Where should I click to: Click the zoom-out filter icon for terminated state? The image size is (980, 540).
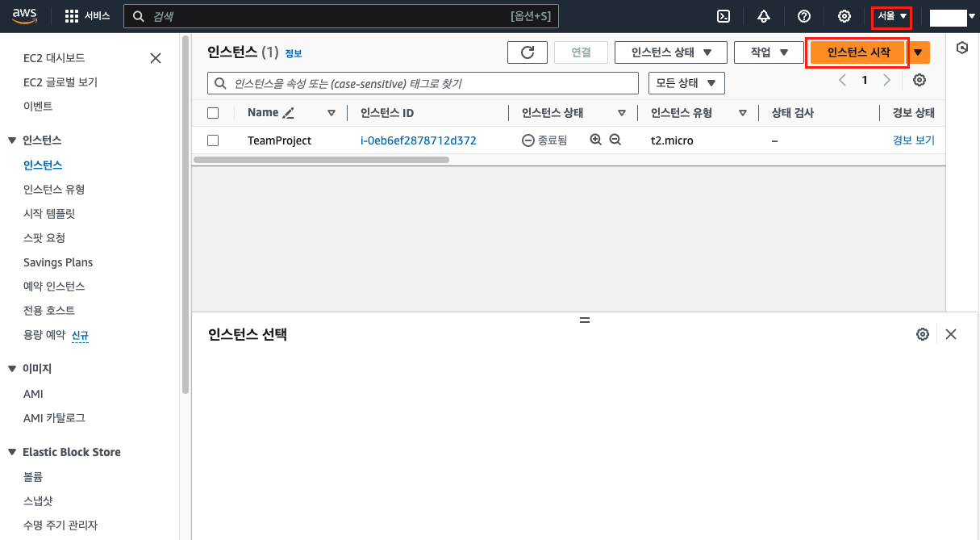pos(615,140)
